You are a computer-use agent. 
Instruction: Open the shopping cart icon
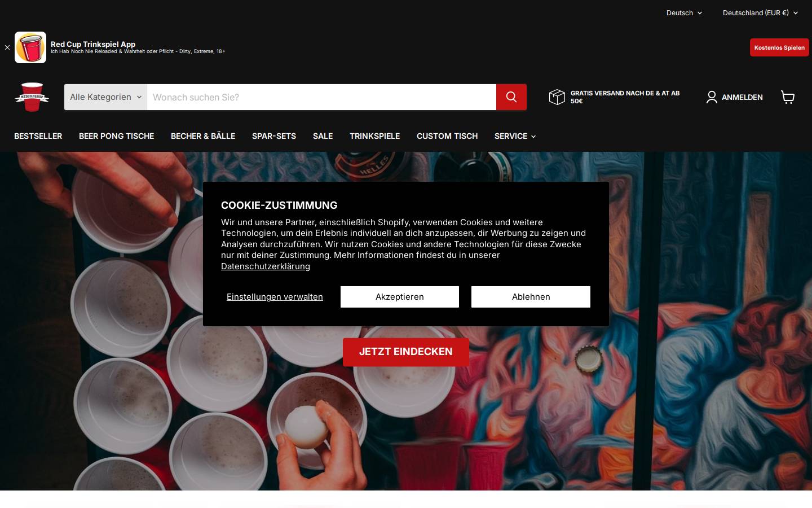(x=788, y=97)
